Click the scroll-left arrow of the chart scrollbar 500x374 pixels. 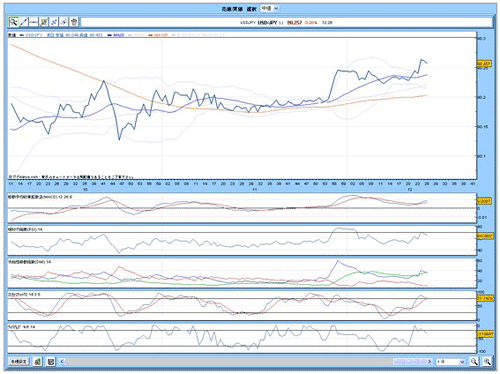[62, 361]
